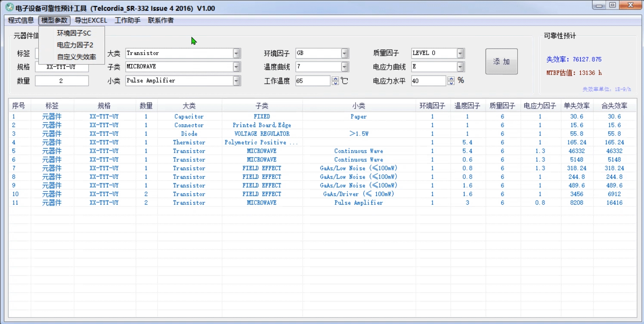
Task: Open the 联系作者 menu
Action: [x=161, y=20]
